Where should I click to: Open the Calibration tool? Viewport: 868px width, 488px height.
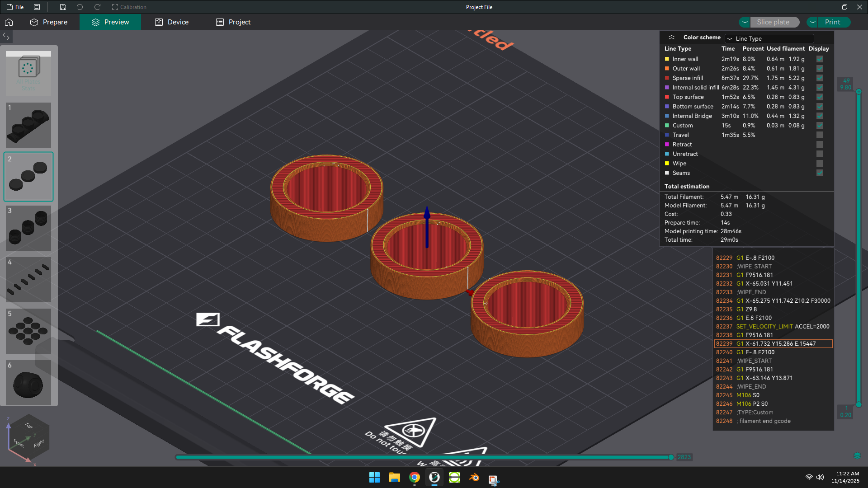pos(129,7)
